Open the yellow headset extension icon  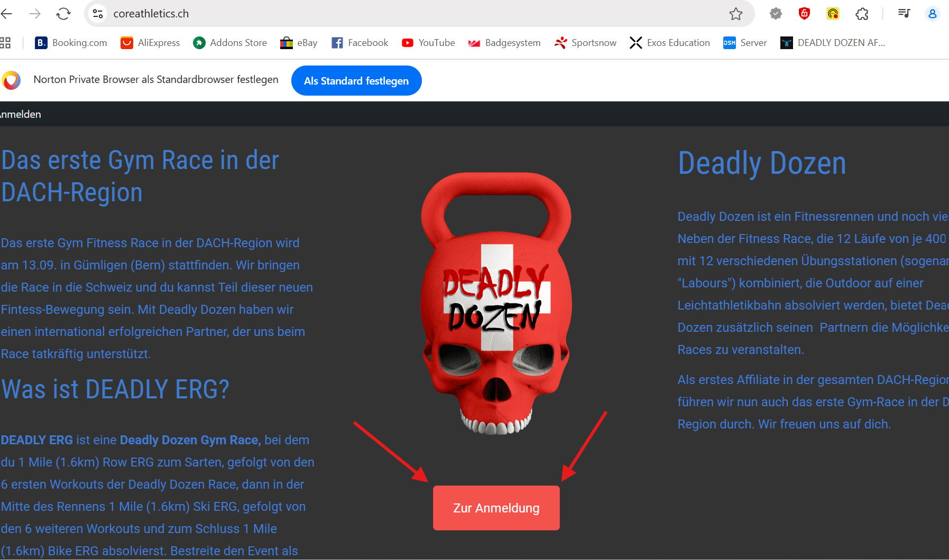click(x=833, y=14)
